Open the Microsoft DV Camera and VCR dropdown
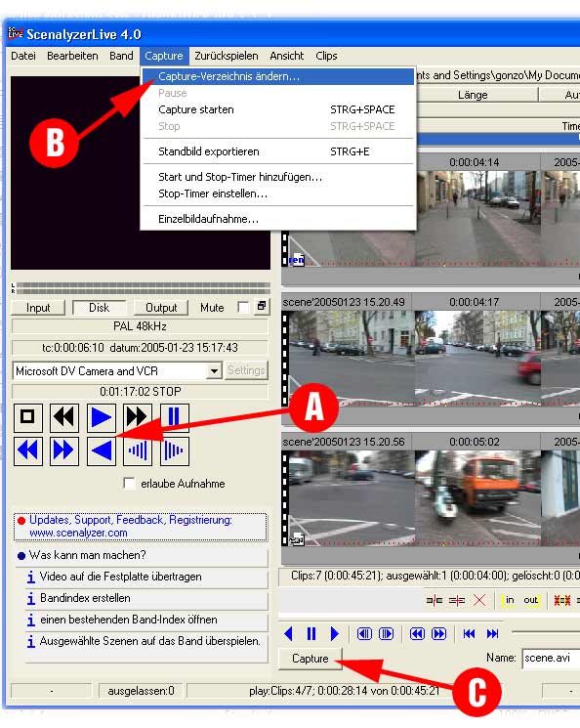580x728 pixels. (214, 371)
